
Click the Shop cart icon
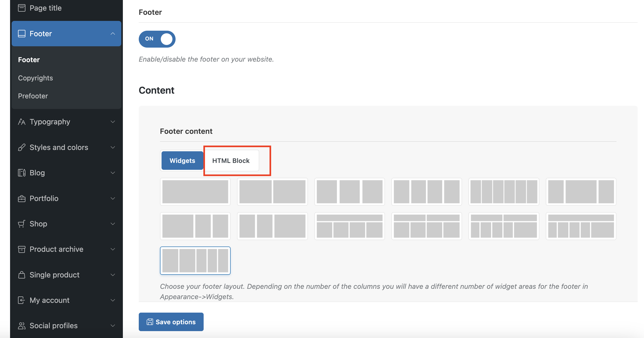click(x=22, y=224)
